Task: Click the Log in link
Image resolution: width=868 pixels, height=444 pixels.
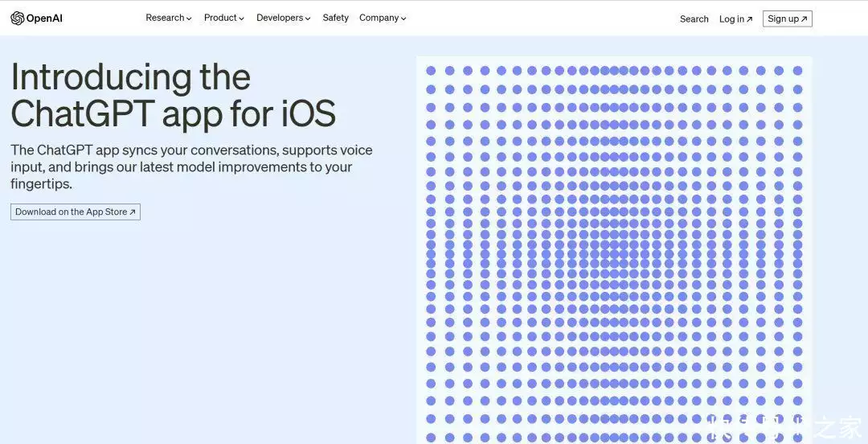Action: pyautogui.click(x=735, y=18)
